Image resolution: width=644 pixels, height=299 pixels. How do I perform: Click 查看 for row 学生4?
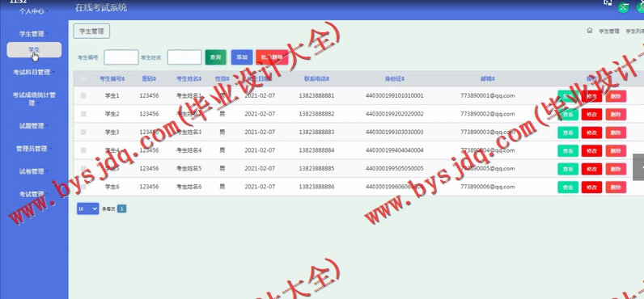pos(568,150)
